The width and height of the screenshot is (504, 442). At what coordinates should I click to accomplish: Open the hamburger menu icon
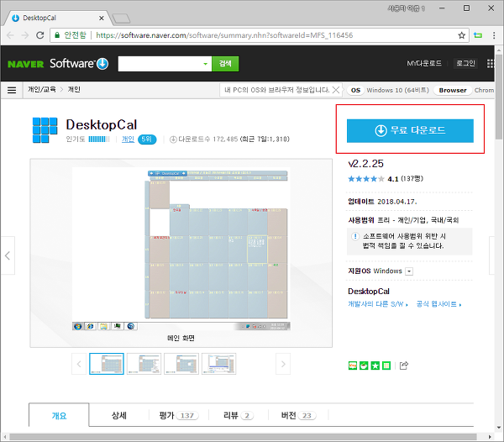(12, 90)
